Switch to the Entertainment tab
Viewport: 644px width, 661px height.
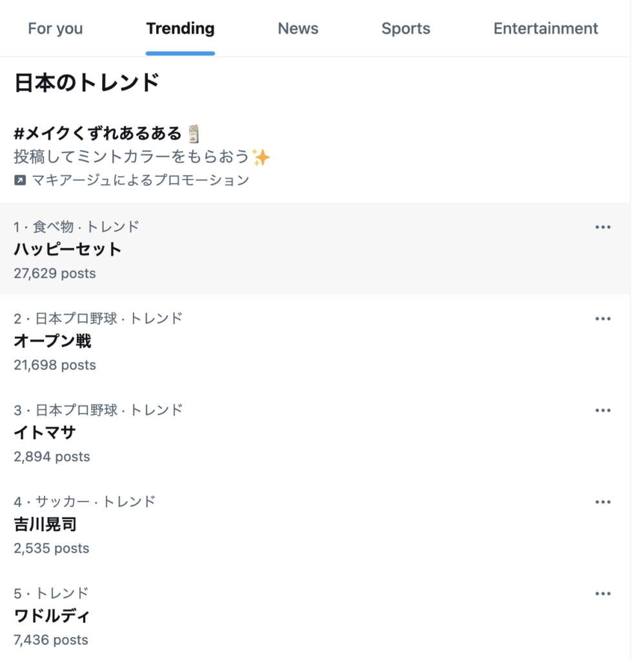tap(545, 29)
